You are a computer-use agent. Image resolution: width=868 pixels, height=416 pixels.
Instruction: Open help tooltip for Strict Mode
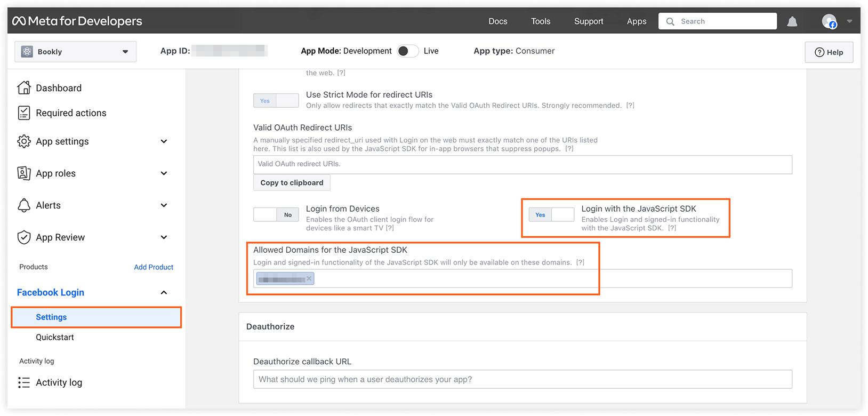[630, 106]
